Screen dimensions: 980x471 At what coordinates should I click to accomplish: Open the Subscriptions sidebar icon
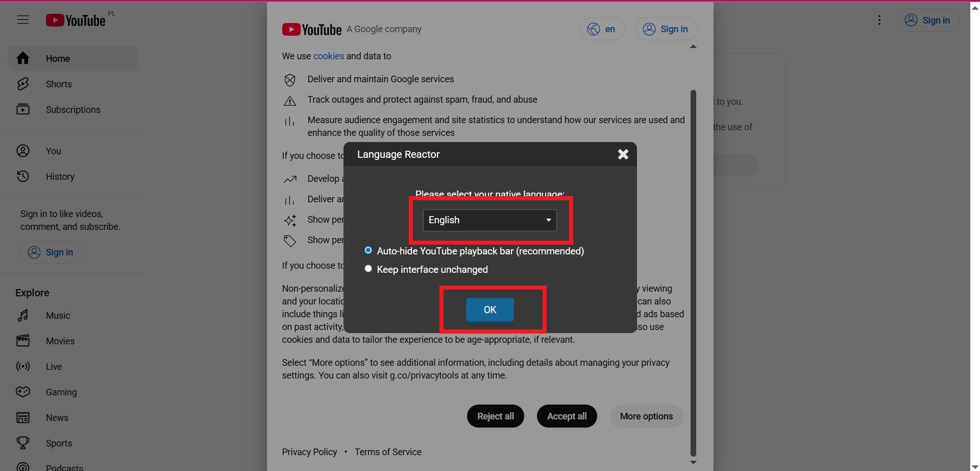pos(23,109)
